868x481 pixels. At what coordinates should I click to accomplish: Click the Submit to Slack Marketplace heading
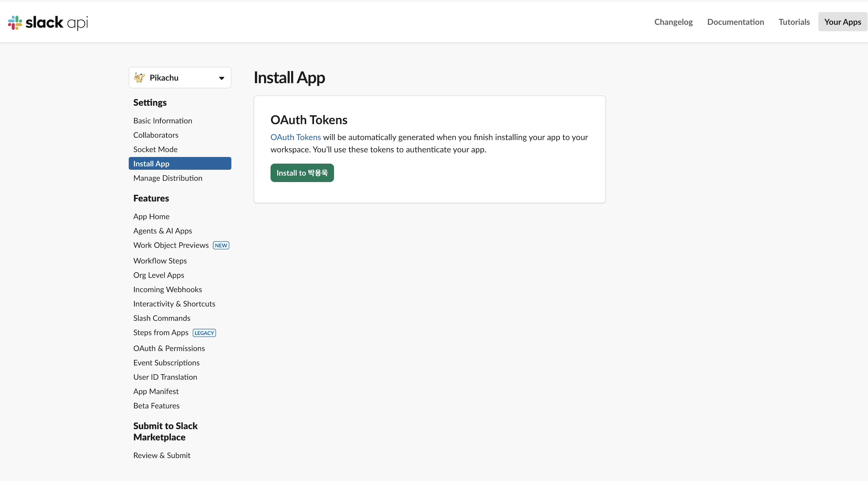click(x=166, y=431)
